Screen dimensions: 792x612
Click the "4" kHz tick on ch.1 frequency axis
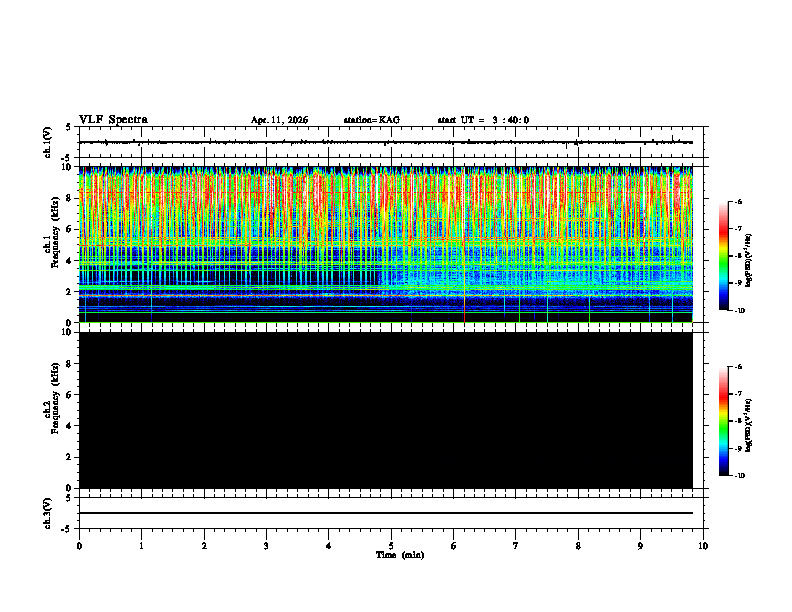click(70, 261)
